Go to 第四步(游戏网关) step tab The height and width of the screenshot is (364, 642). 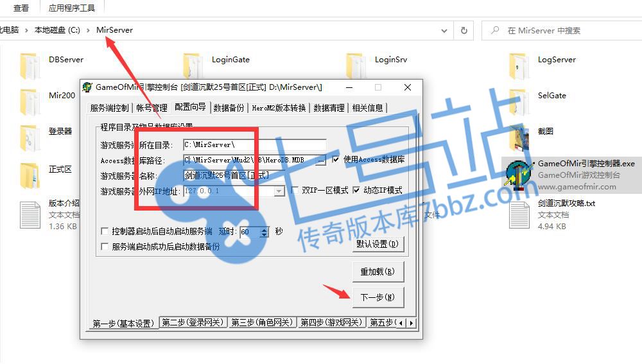[x=331, y=322]
